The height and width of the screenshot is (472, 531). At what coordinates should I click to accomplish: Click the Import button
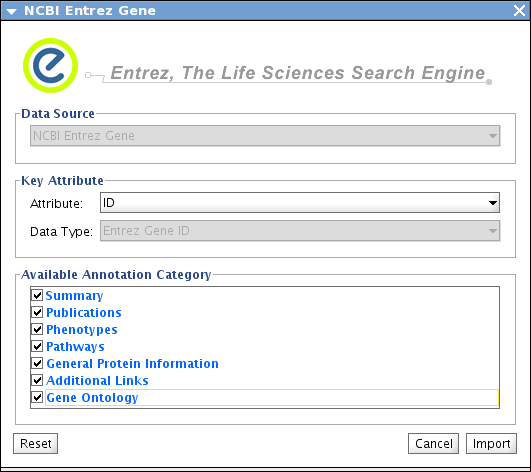click(x=491, y=444)
